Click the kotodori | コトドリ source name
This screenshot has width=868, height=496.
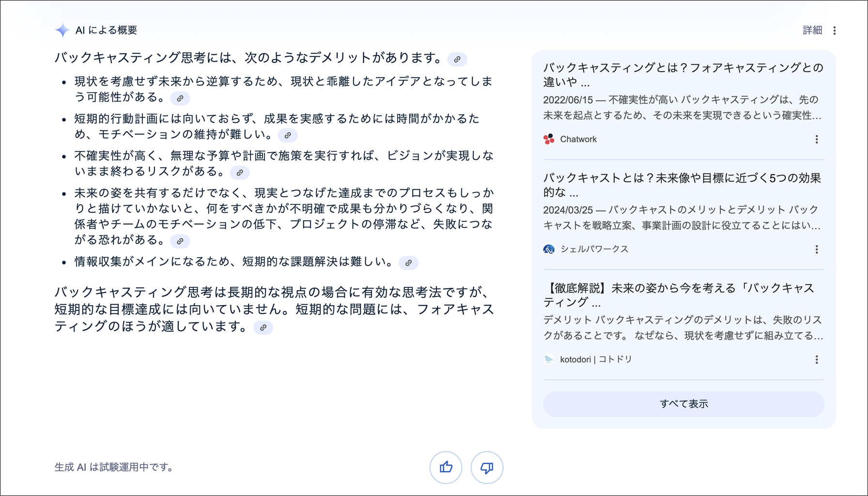click(596, 359)
